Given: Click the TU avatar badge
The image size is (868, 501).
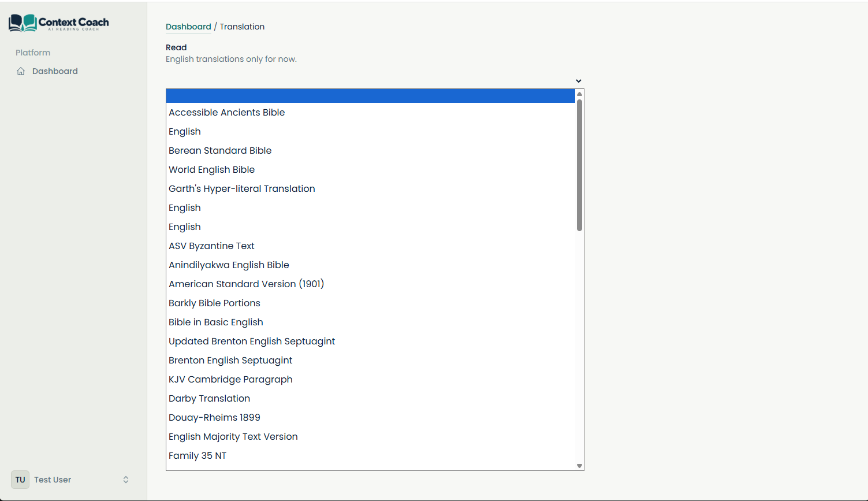Looking at the screenshot, I should (x=20, y=480).
